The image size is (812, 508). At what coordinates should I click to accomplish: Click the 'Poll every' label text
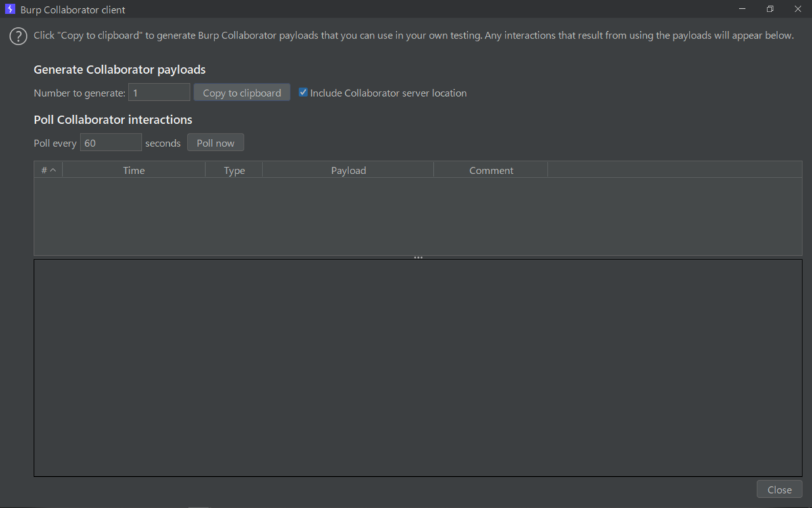pyautogui.click(x=55, y=143)
